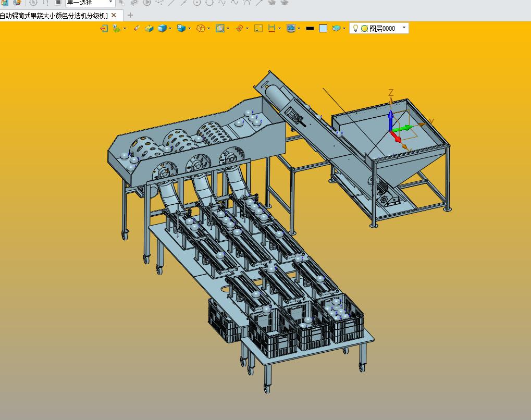Click the shaded blue cube icon
Image resolution: width=531 pixels, height=420 pixels.
(162, 29)
